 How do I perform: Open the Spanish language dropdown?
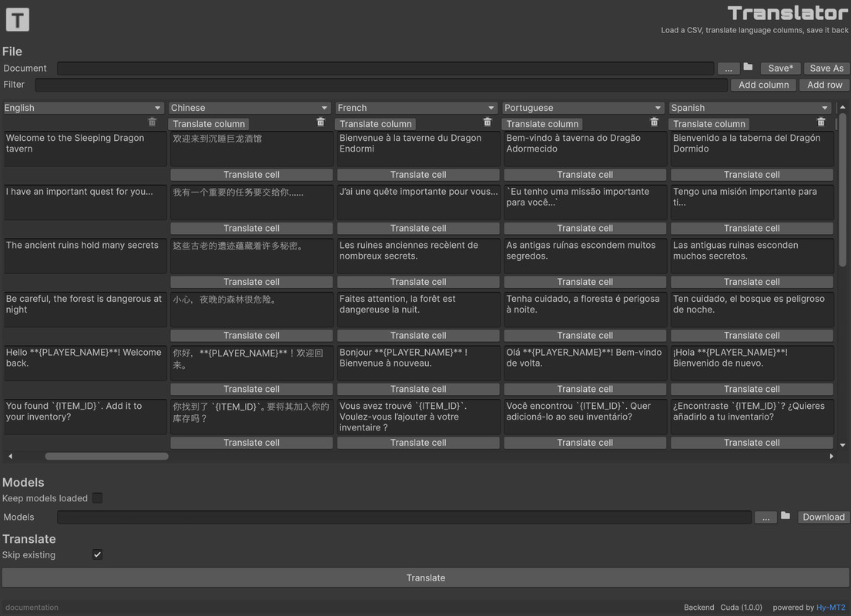750,108
